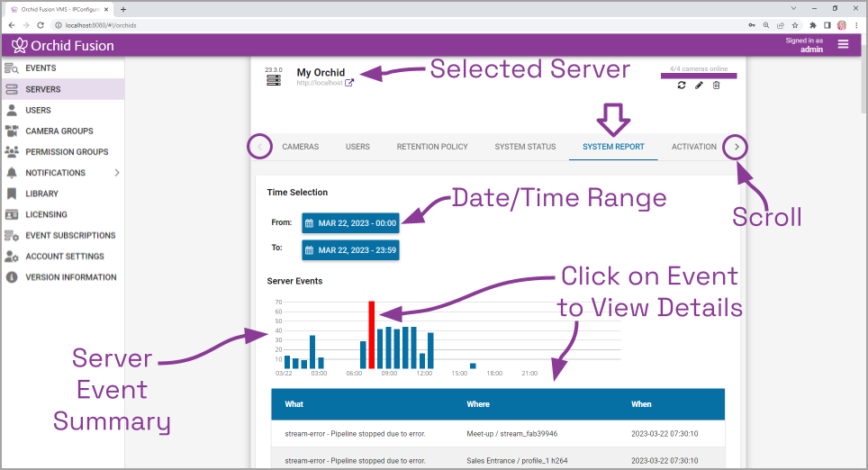868x470 pixels.
Task: Click the refresh server icon under cameras online
Action: click(x=682, y=86)
